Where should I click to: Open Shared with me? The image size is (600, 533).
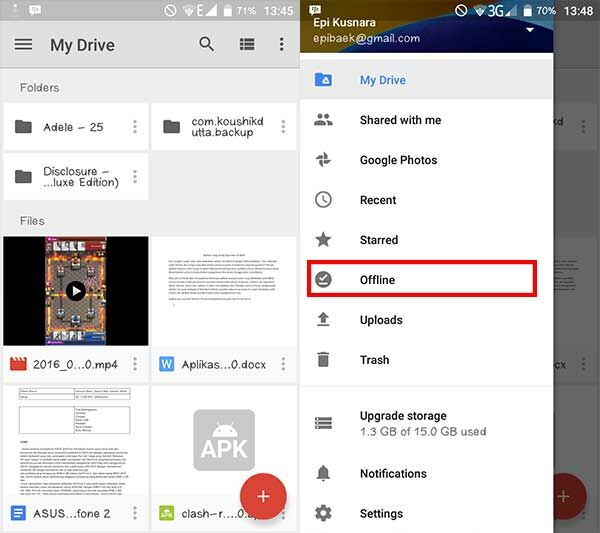coord(427,120)
